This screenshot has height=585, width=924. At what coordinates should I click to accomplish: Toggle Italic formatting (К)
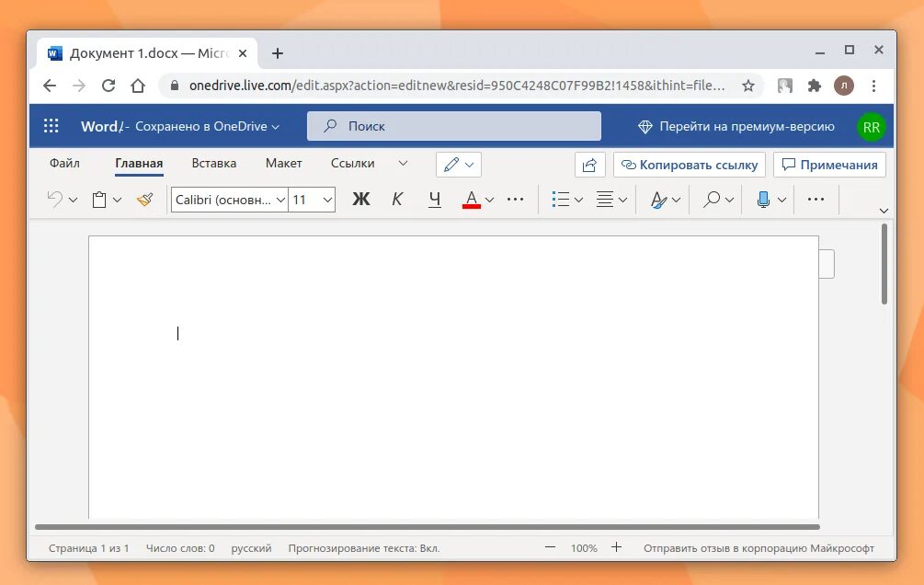[397, 200]
